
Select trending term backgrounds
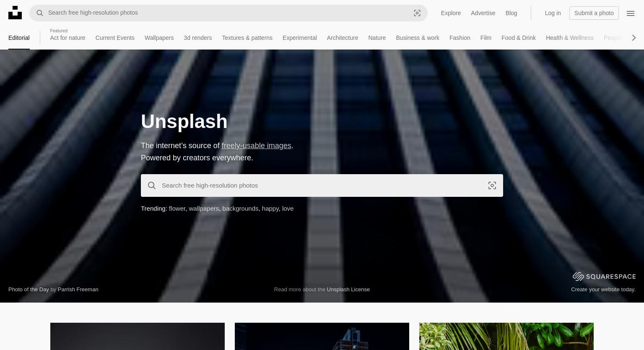tap(240, 209)
